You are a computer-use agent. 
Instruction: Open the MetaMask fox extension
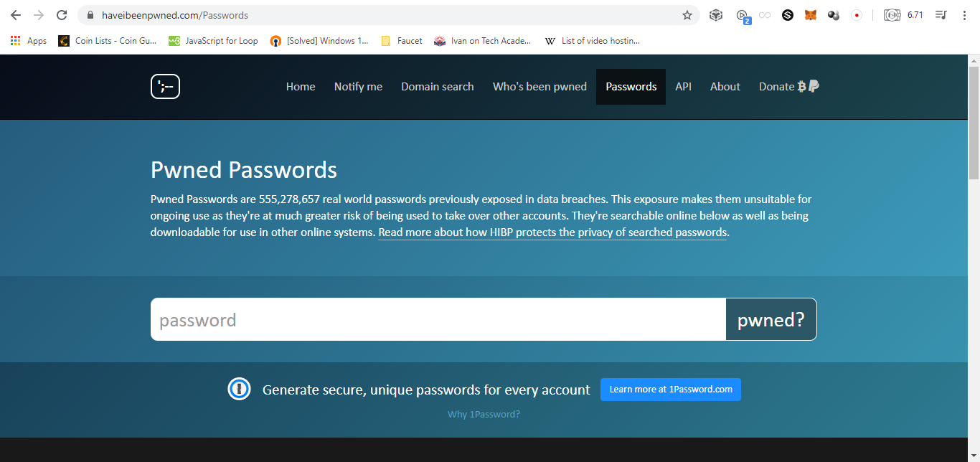[811, 15]
